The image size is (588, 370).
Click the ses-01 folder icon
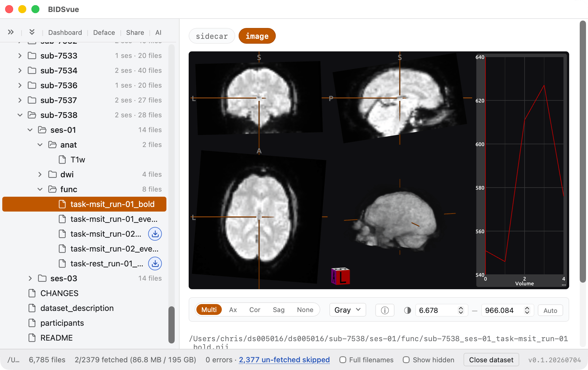click(42, 130)
